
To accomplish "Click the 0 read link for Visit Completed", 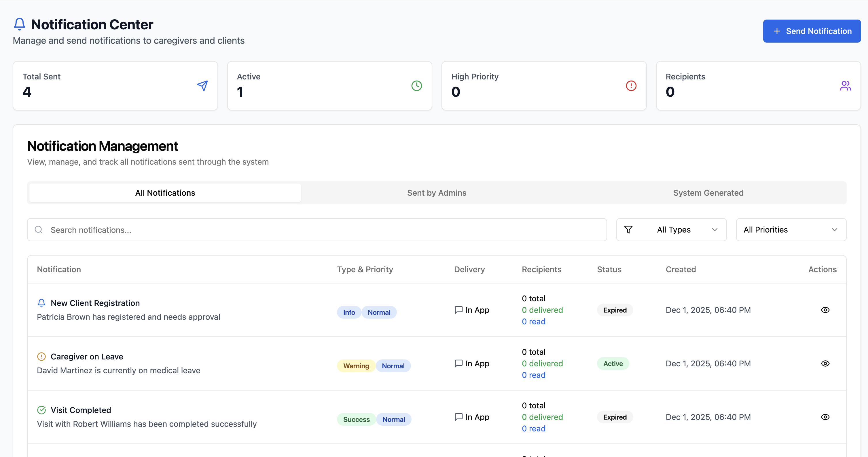I will pos(533,429).
